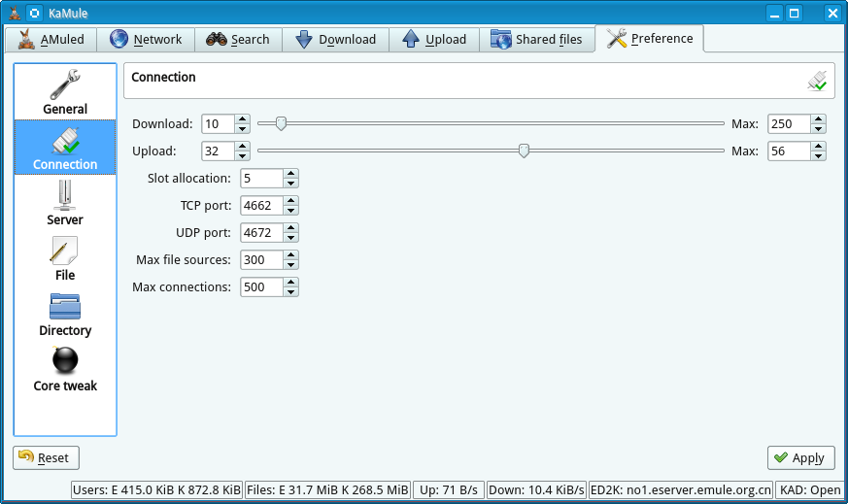
Task: Decrease the Max connections value
Action: click(291, 291)
